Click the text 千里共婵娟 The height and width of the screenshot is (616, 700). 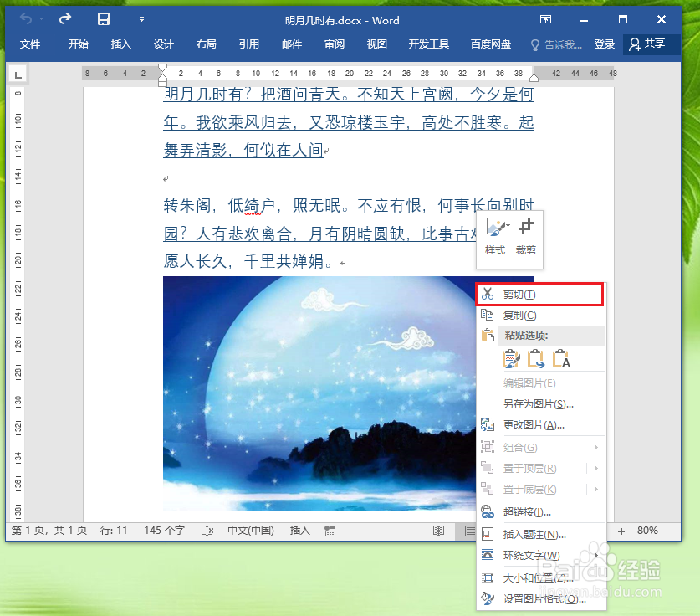point(284,261)
